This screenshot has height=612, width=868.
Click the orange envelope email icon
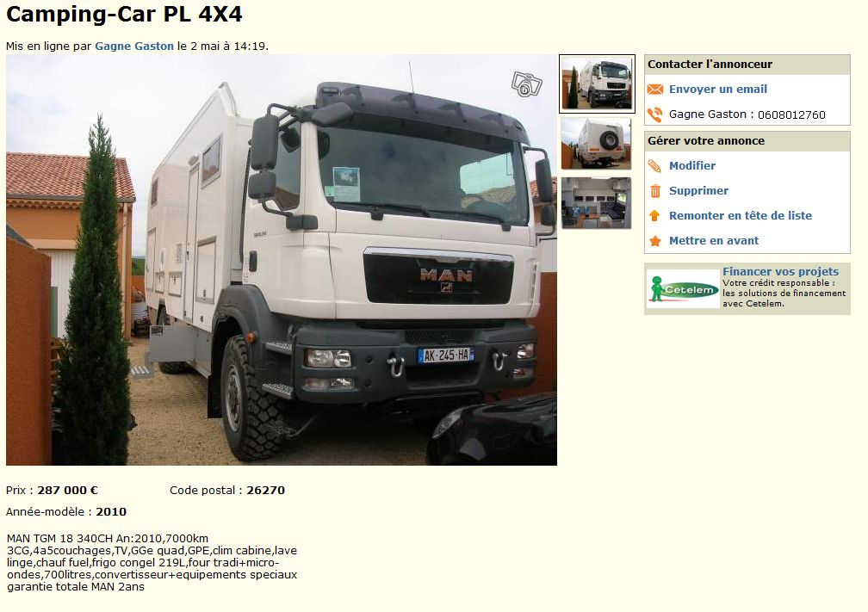click(x=654, y=90)
